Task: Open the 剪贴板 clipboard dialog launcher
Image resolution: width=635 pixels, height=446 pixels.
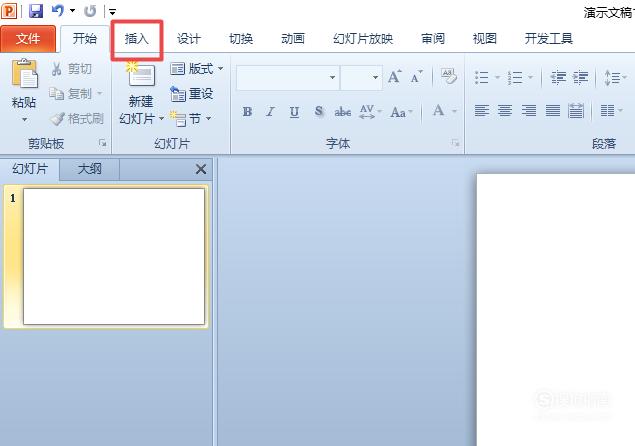Action: [x=102, y=143]
